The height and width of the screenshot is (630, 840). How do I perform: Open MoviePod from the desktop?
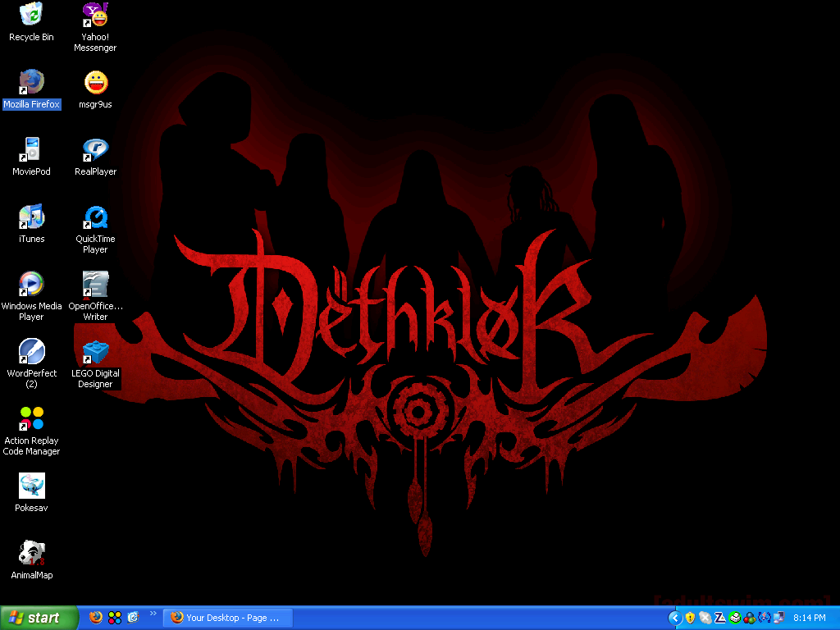point(31,149)
